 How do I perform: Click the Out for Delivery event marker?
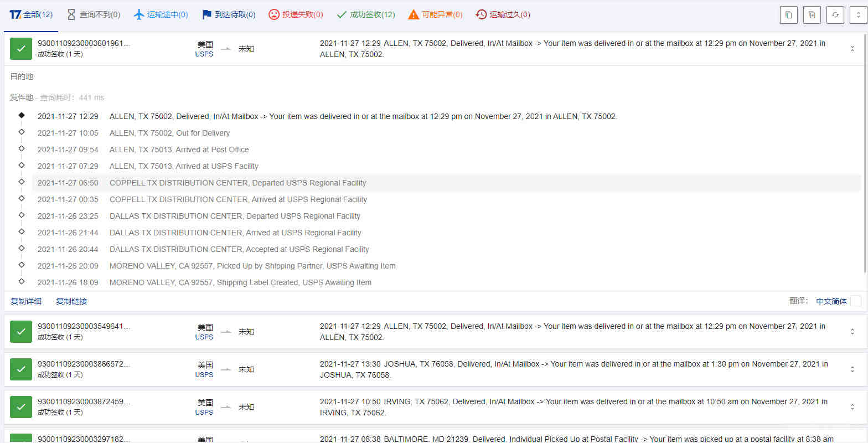(22, 132)
